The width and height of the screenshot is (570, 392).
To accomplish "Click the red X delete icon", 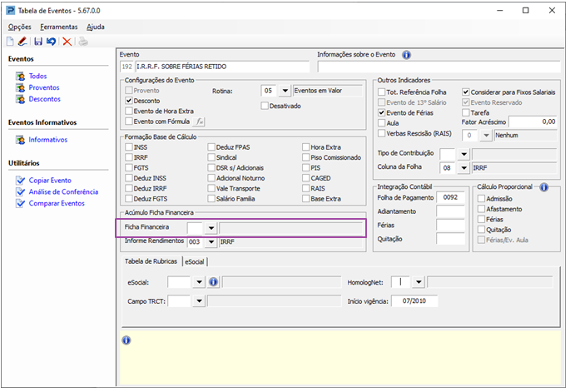I will tap(67, 42).
